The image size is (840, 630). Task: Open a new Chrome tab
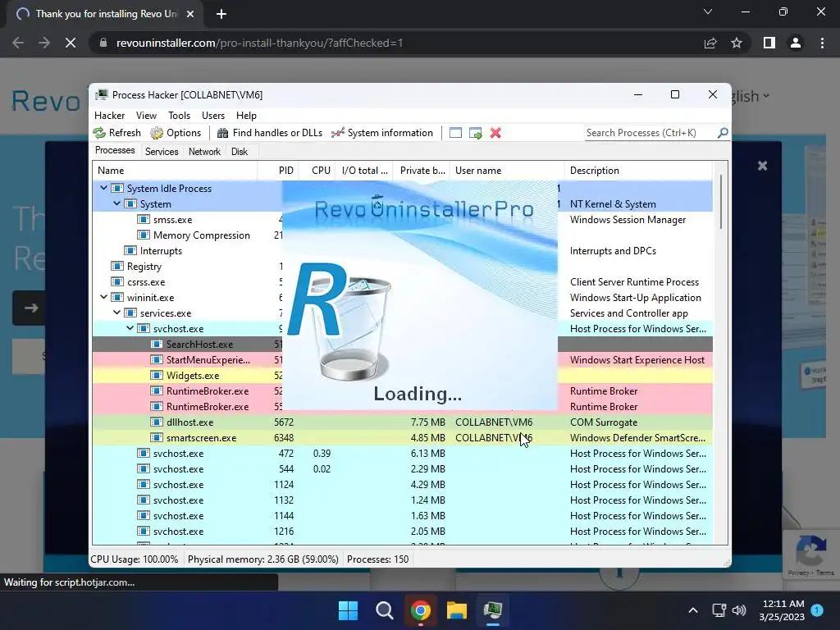pos(221,14)
